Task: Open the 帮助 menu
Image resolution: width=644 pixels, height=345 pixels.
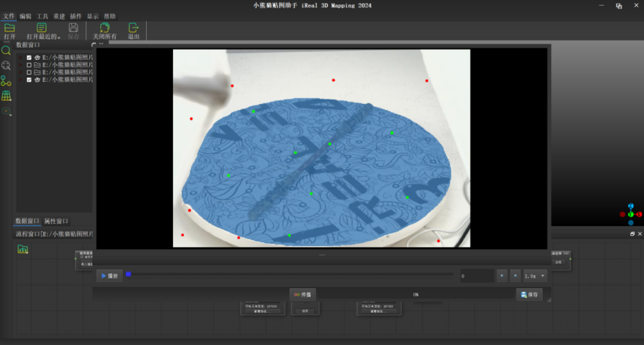Action: (109, 16)
